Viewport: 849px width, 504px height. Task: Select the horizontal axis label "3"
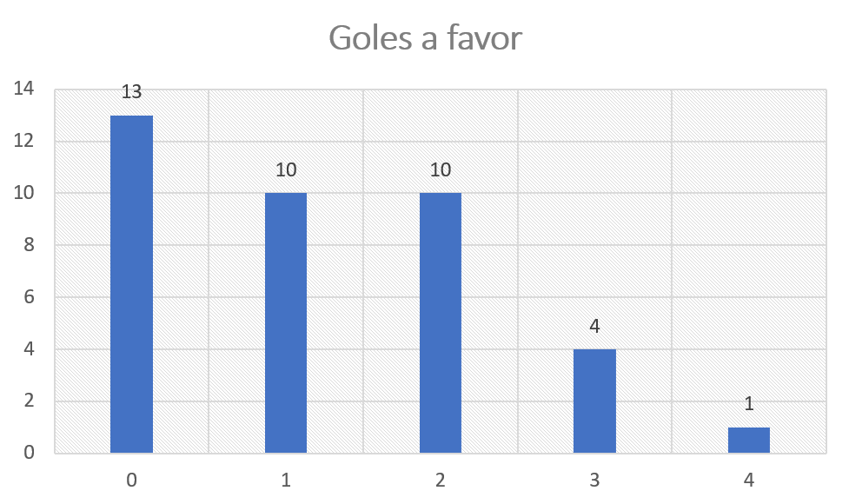coord(595,481)
